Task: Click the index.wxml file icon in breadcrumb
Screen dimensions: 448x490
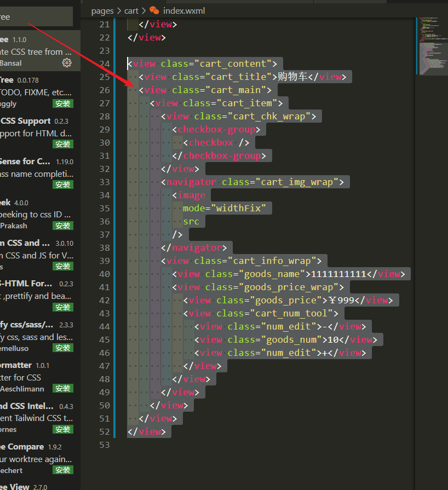Action: point(154,10)
